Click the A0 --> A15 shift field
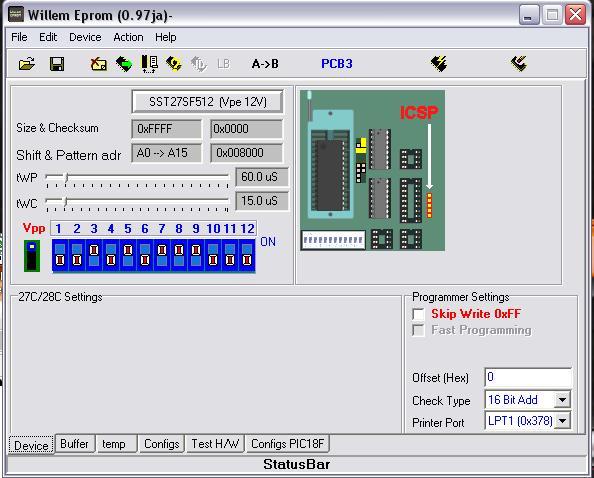This screenshot has width=594, height=478. 166,153
